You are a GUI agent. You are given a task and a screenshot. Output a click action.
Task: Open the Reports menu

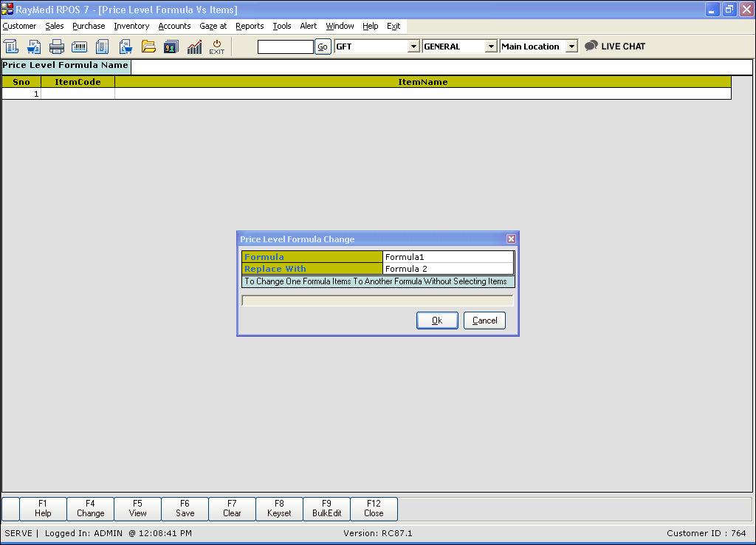point(250,26)
